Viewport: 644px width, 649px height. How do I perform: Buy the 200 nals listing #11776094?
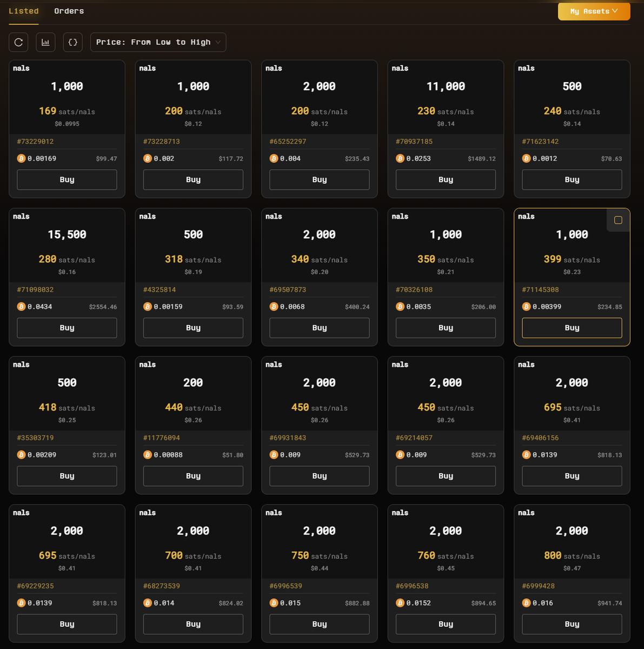point(193,476)
